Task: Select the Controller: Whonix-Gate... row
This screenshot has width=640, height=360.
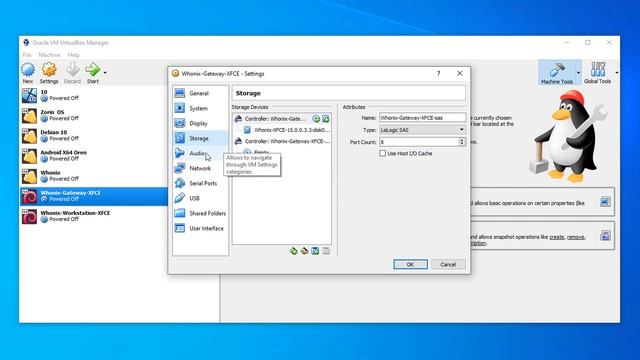Action: click(x=282, y=119)
